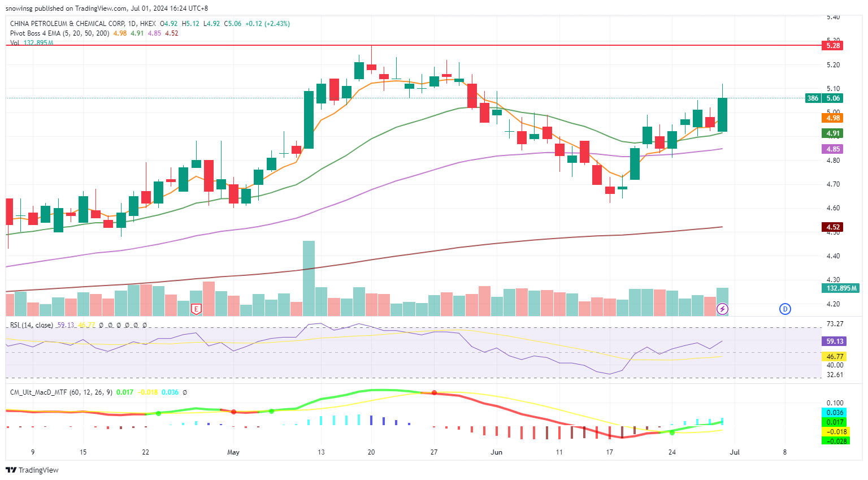Click the Jul date label on time axis

coord(735,452)
